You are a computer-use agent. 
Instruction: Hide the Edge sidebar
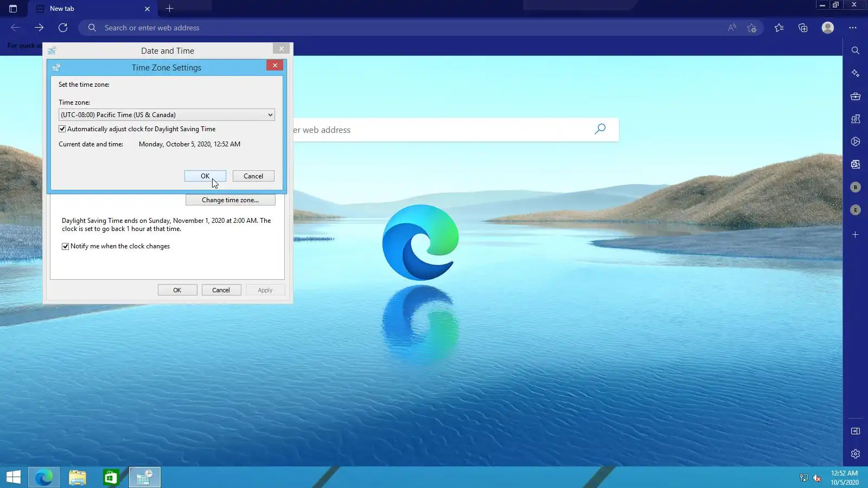(856, 431)
